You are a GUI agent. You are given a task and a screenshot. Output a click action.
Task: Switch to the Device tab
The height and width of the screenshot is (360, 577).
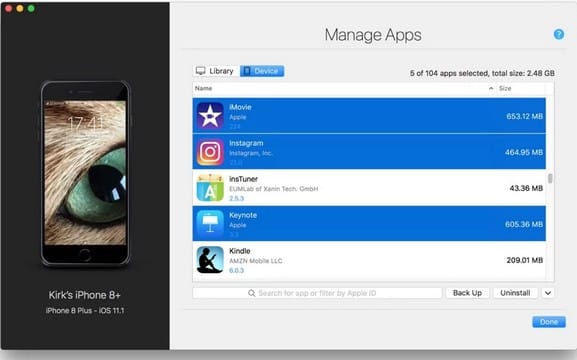click(x=262, y=71)
